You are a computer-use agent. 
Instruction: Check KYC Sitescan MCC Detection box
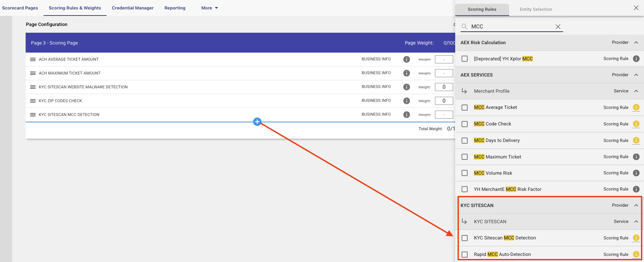(465, 238)
